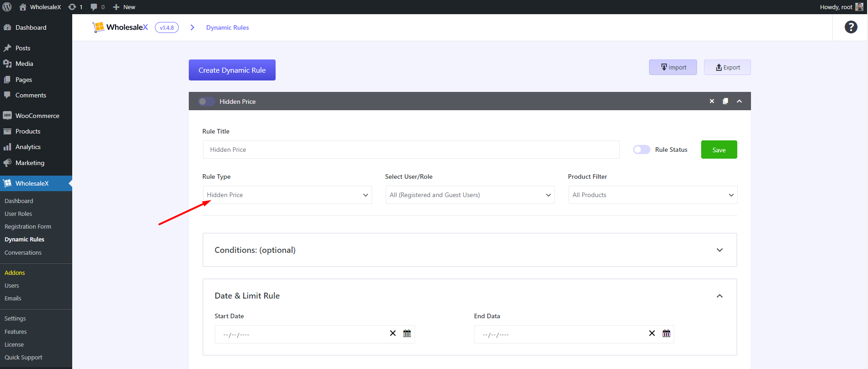This screenshot has width=868, height=369.
Task: Open WholesaleX Dashboard submenu item
Action: (19, 201)
